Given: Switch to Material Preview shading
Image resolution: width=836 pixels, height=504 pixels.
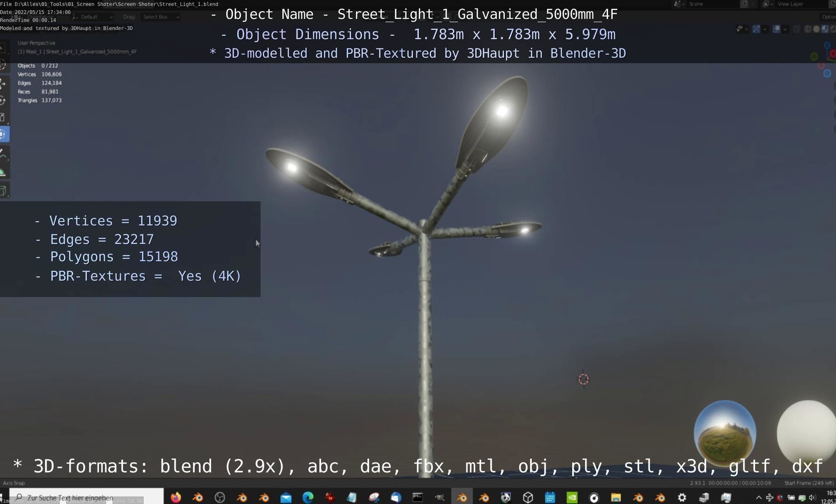Looking at the screenshot, I should pyautogui.click(x=825, y=29).
